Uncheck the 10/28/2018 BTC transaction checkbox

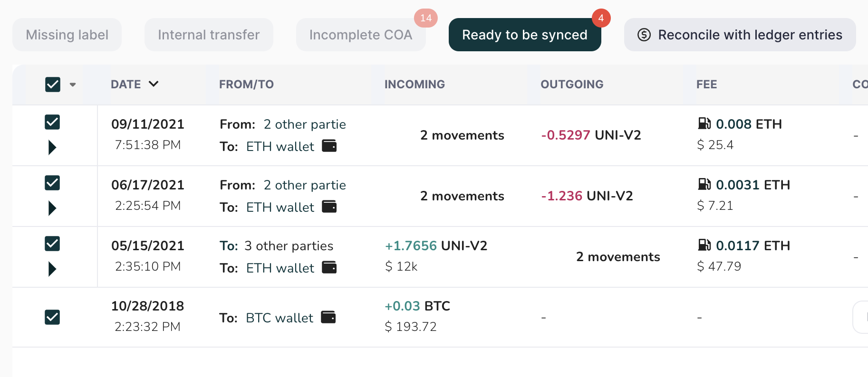[52, 317]
